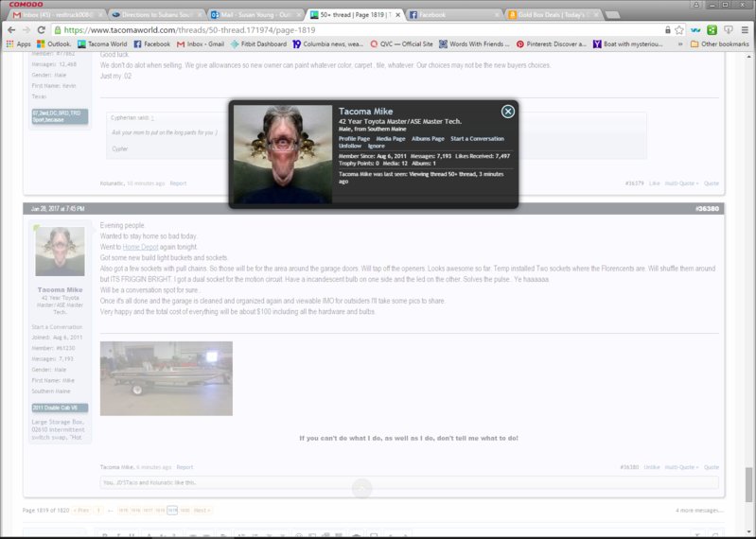Click the Home Depot link in the post
Screen dimensions: 756x539
click(140, 247)
